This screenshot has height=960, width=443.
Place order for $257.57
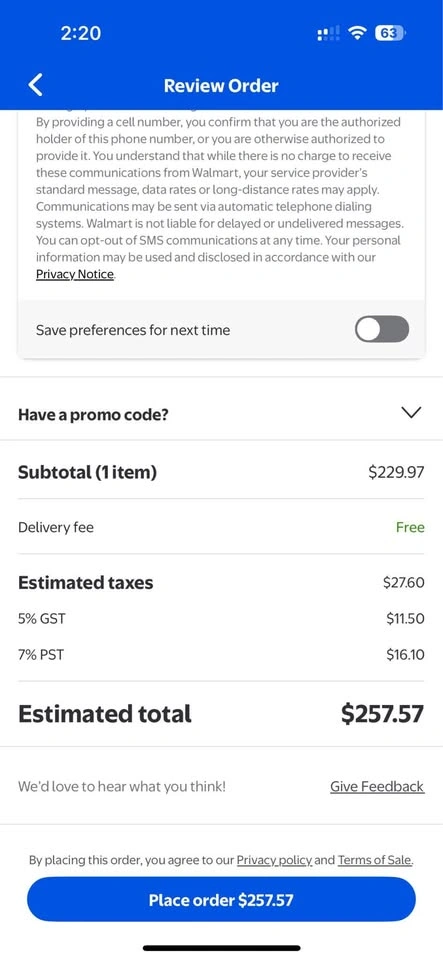coord(222,899)
